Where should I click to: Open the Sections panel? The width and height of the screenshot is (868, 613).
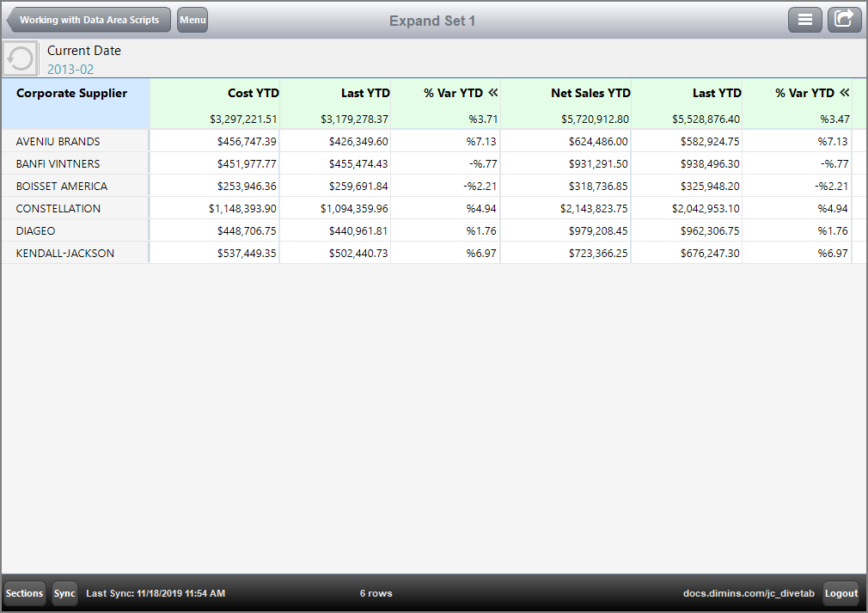(x=24, y=593)
